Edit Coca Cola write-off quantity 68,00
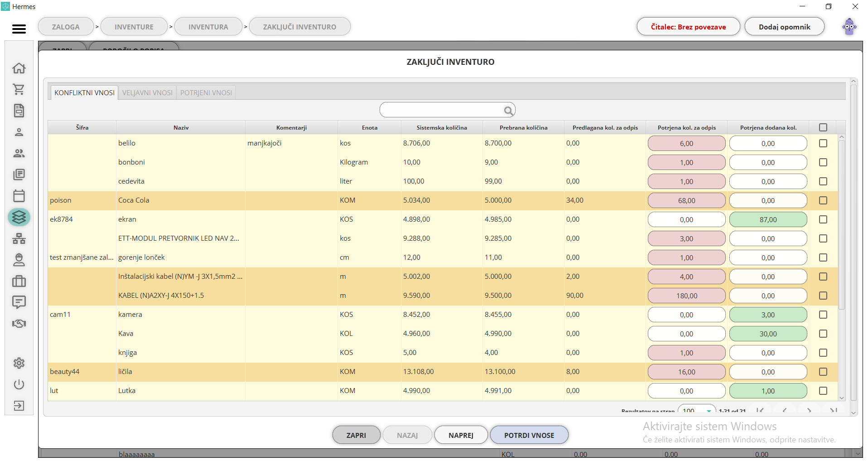868x466 pixels. pyautogui.click(x=687, y=200)
